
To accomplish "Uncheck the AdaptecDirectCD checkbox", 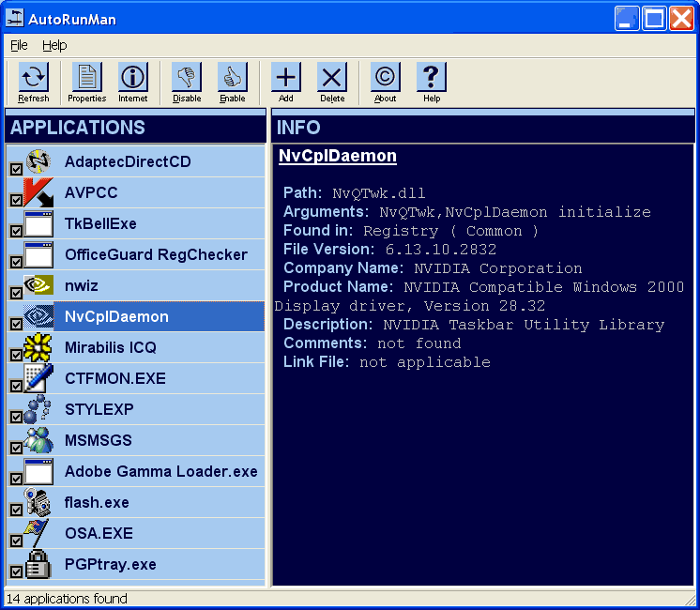I will (x=16, y=170).
